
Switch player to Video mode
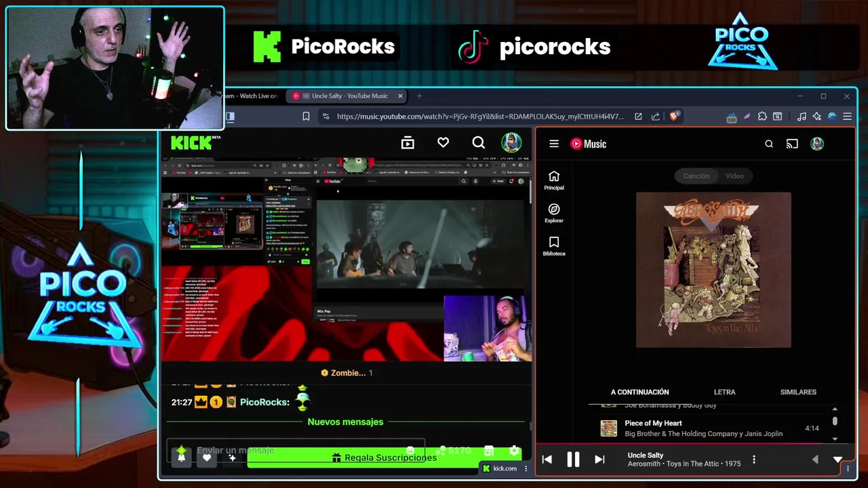[x=734, y=176]
